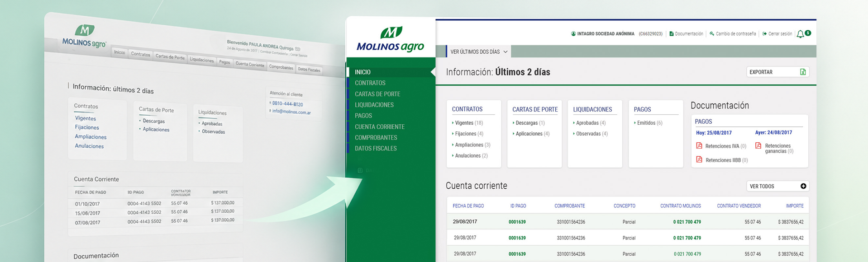Click the document icon beside Documentación link
Image resolution: width=868 pixels, height=262 pixels.
point(672,34)
